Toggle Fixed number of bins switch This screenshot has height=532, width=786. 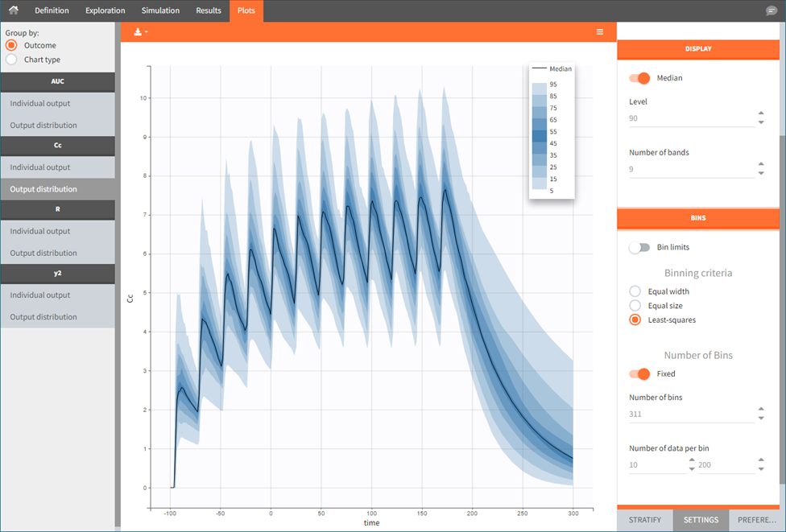[x=639, y=373]
